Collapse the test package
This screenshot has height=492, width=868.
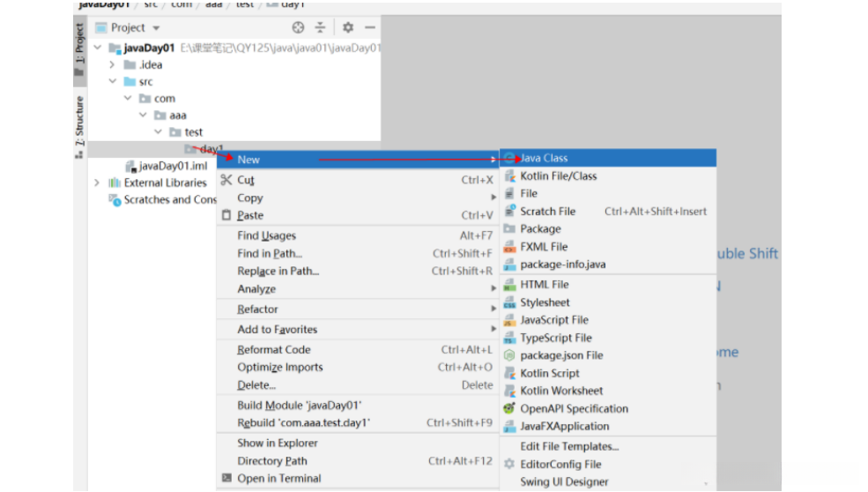[x=159, y=132]
